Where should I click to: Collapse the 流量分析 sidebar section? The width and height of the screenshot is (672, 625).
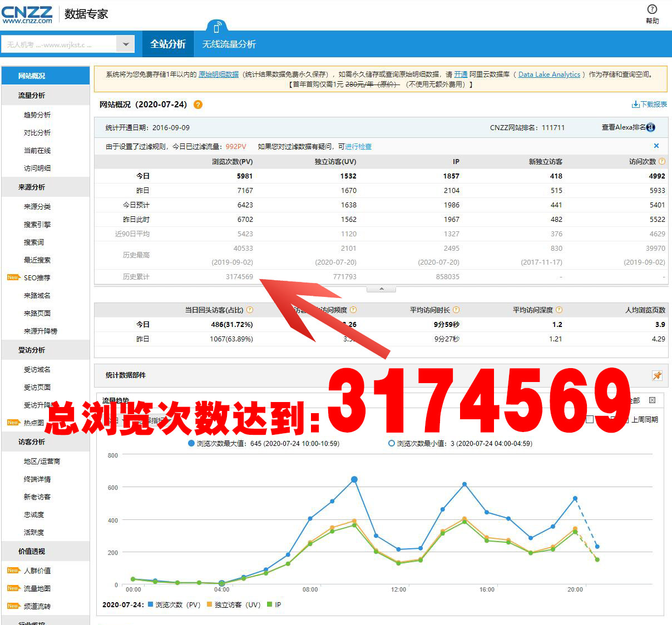45,95
